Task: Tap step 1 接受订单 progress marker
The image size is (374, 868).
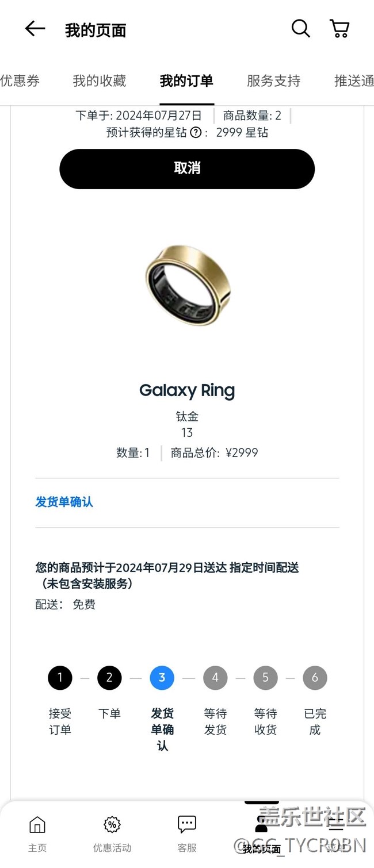Action: pyautogui.click(x=60, y=678)
